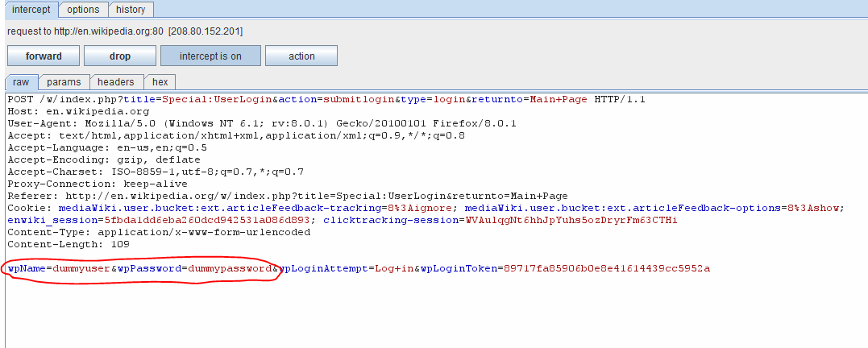This screenshot has height=348, width=868.
Task: Select the raw view tab
Action: [21, 82]
